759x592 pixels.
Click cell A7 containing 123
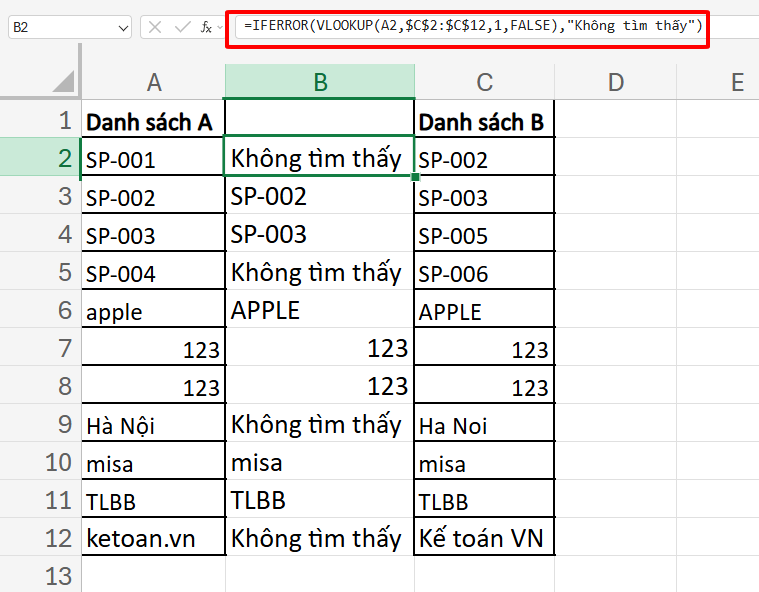(x=153, y=347)
